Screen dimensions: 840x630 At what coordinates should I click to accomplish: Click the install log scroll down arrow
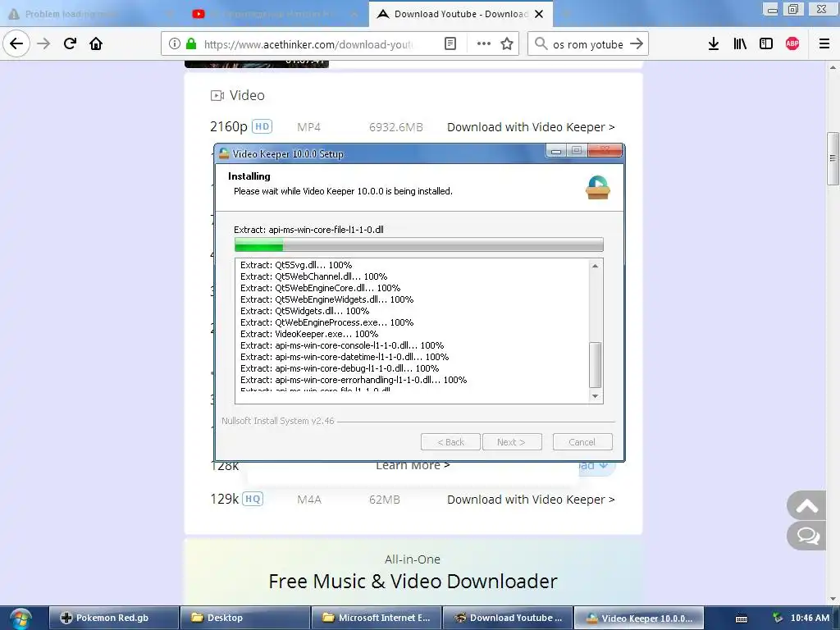pos(596,396)
